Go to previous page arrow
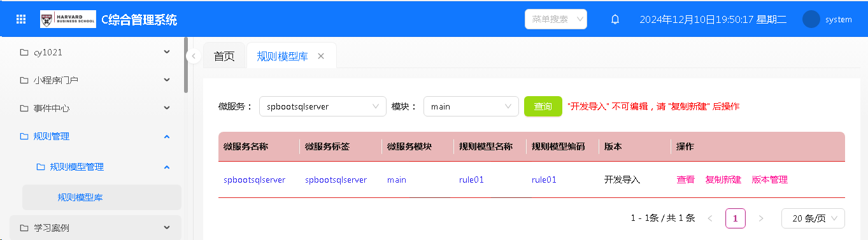This screenshot has height=240, width=868. tap(710, 218)
